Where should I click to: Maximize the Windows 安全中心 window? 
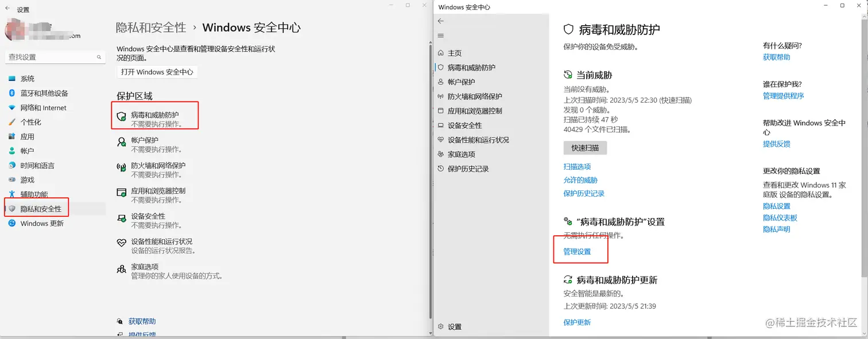(x=842, y=6)
